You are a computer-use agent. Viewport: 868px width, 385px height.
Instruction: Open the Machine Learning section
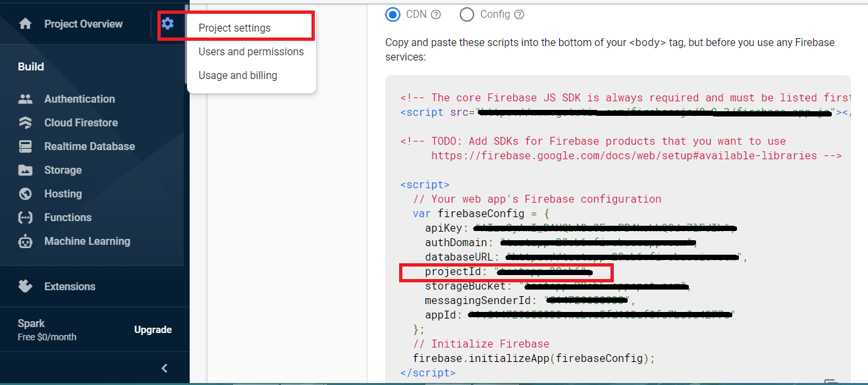(87, 241)
